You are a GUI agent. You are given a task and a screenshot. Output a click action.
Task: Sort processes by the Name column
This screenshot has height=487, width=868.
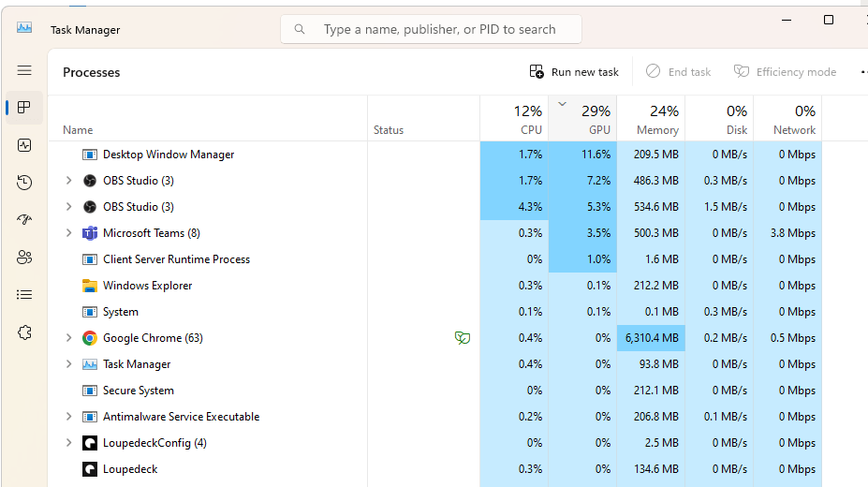pyautogui.click(x=208, y=118)
